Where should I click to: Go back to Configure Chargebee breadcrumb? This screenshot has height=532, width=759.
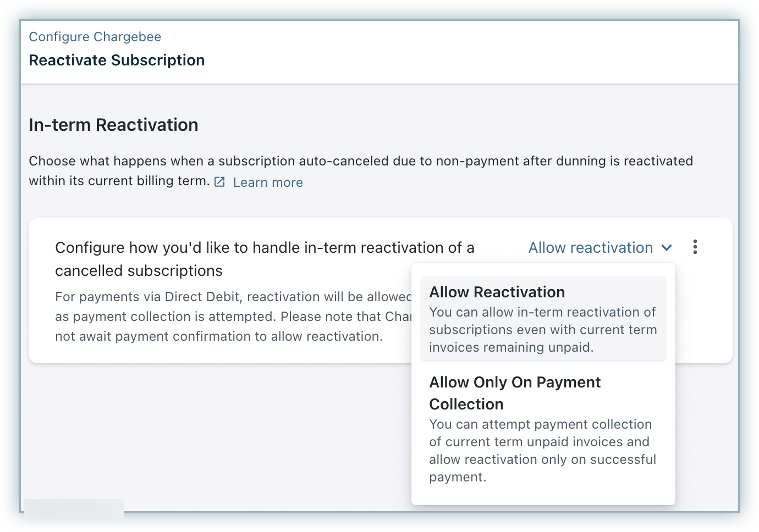pos(95,37)
